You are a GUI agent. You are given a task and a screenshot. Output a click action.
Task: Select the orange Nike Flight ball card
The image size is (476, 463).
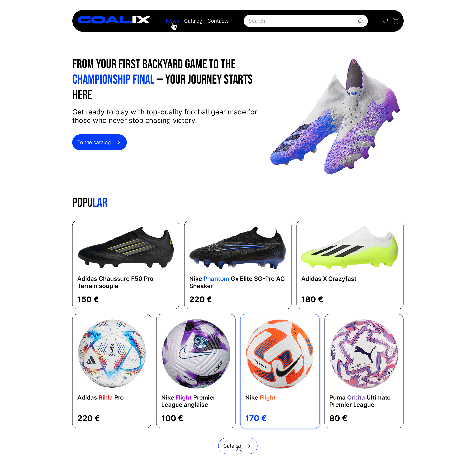280,371
